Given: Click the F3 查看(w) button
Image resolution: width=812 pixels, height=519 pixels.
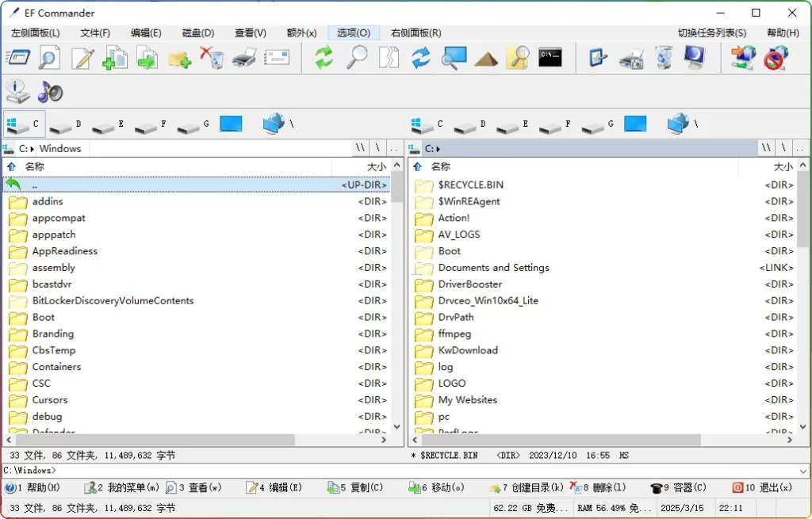Looking at the screenshot, I should [193, 487].
